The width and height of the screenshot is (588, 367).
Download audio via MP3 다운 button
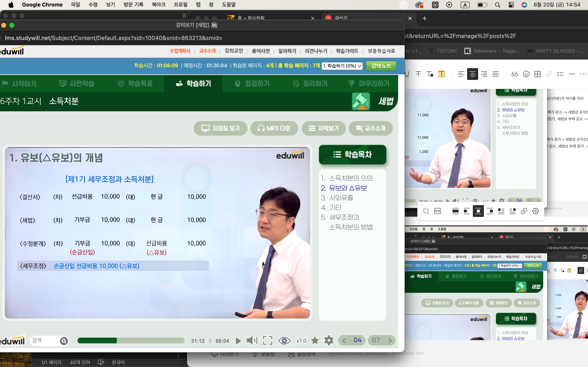pyautogui.click(x=274, y=128)
